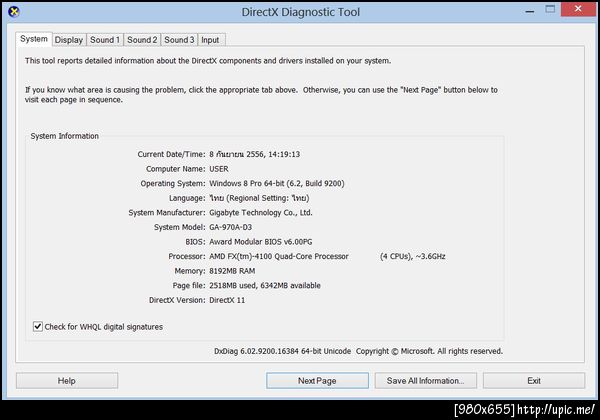Click the 'System Manufacturer:' label

pyautogui.click(x=167, y=213)
